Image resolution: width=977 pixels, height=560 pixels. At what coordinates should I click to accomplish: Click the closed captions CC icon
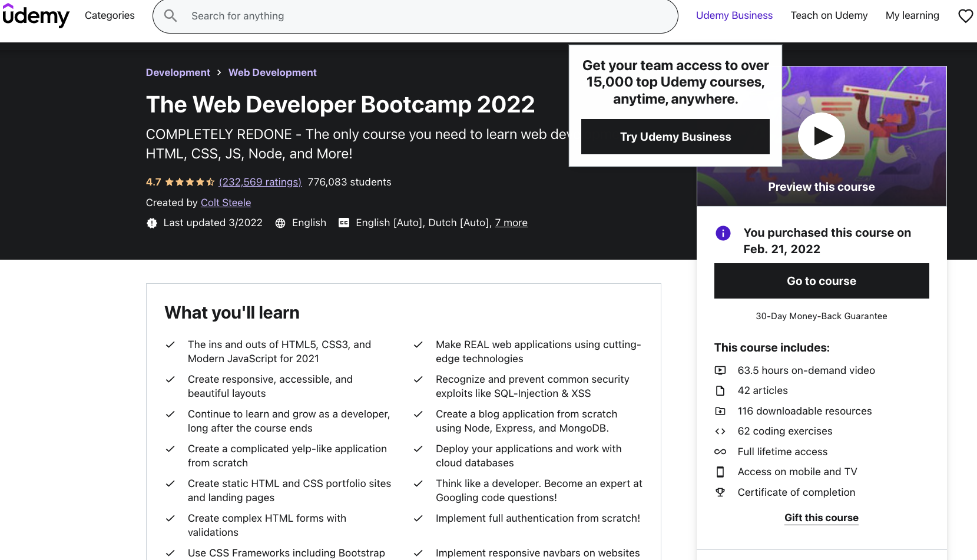pos(344,223)
